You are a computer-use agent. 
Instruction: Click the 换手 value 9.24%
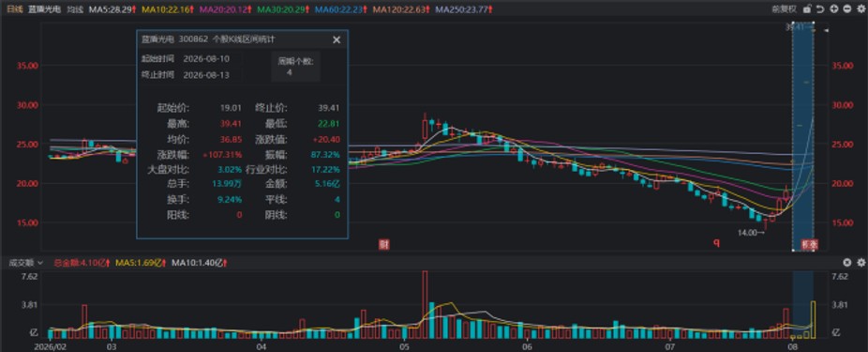[x=231, y=200]
